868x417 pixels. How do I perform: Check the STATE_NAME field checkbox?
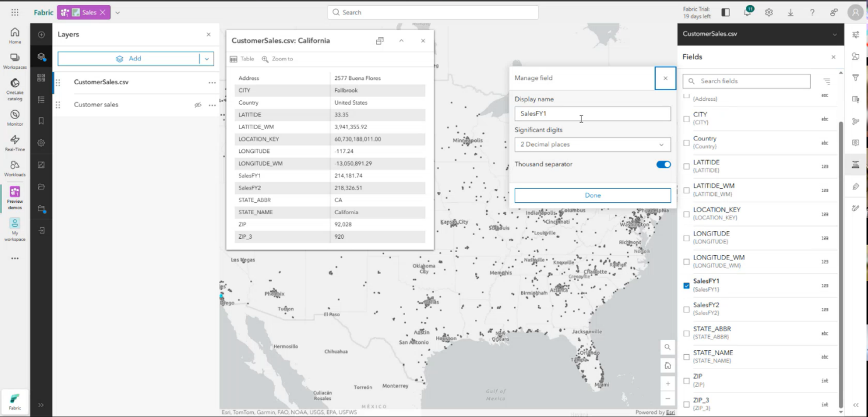(686, 356)
